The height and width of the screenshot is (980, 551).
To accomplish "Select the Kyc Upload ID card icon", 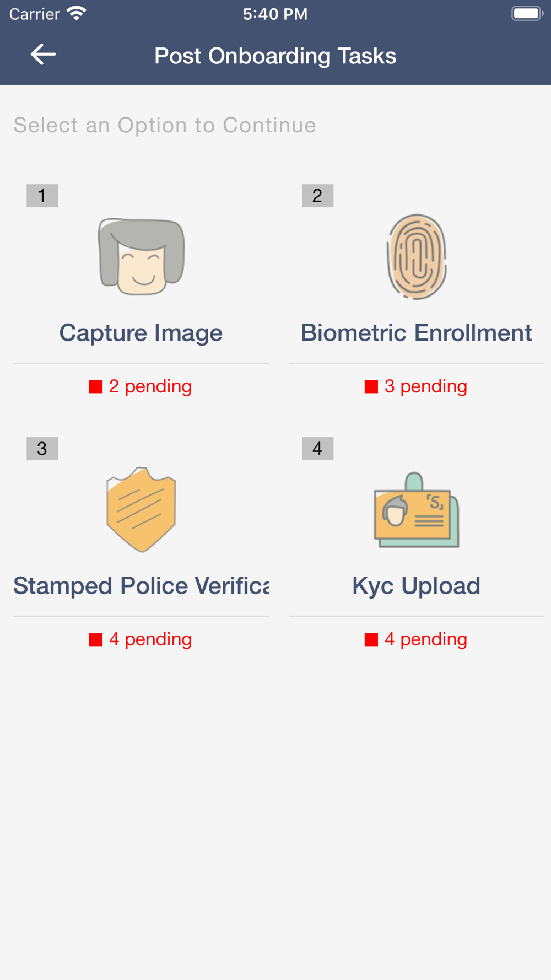I will click(x=417, y=509).
